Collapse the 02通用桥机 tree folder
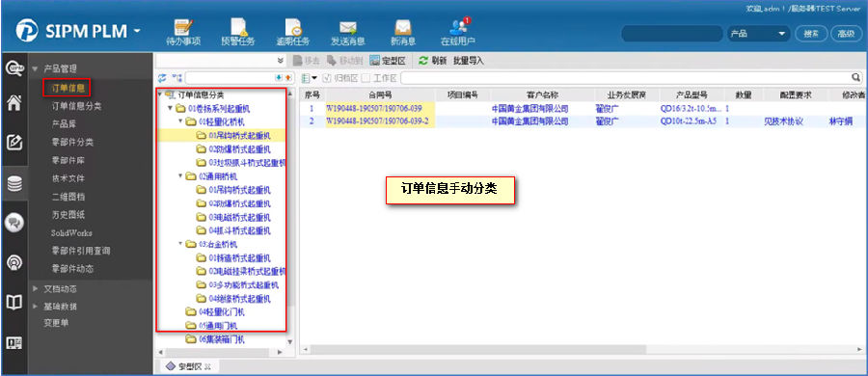The image size is (868, 376). (x=180, y=176)
